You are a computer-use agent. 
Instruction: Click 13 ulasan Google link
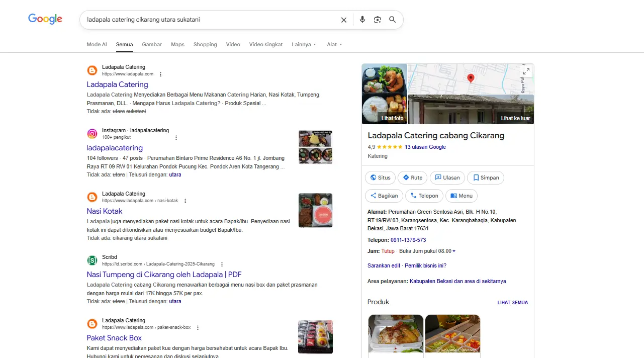click(x=425, y=147)
